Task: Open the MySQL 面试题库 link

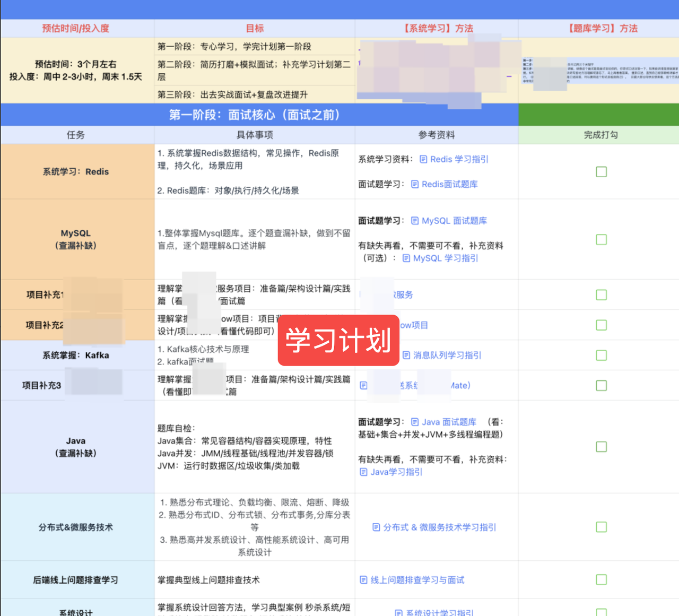Action: [x=449, y=221]
